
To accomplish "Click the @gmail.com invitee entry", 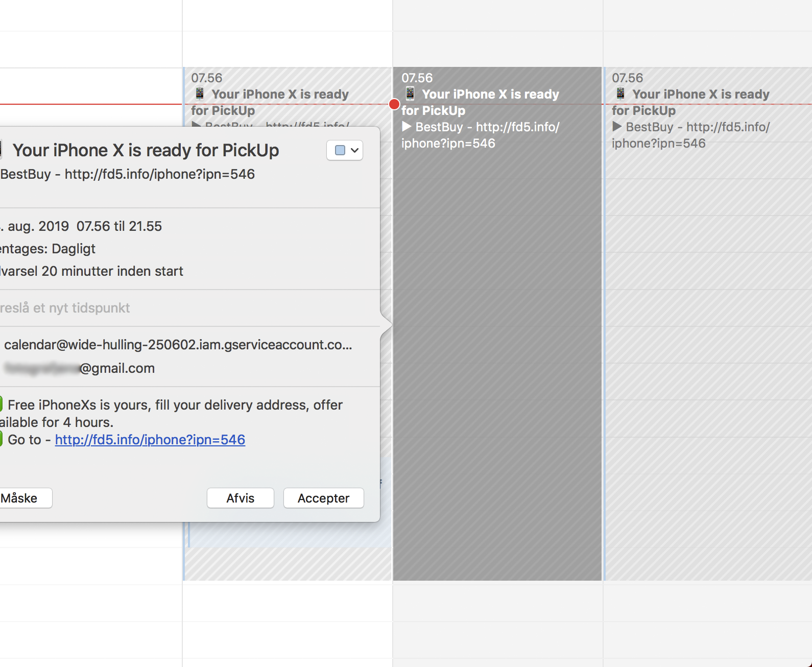I will click(x=79, y=368).
